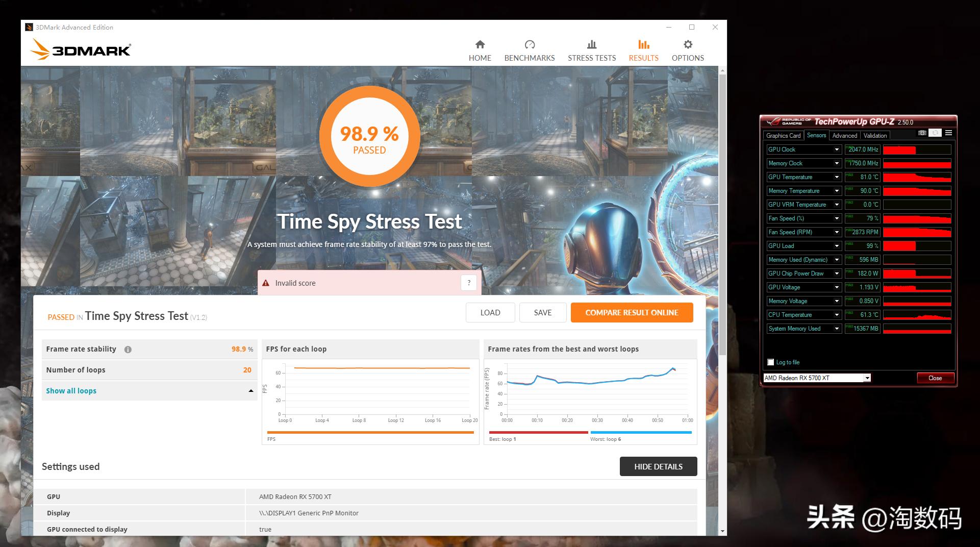Click the scroll down arrow in 3DMark
This screenshot has height=547, width=980.
pos(722,531)
